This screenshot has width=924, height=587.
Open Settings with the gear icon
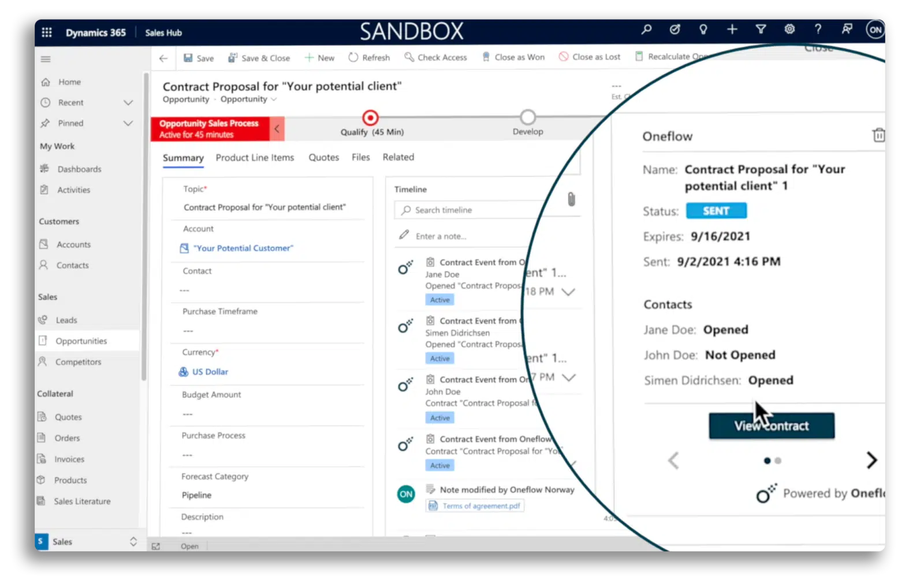[x=789, y=29]
